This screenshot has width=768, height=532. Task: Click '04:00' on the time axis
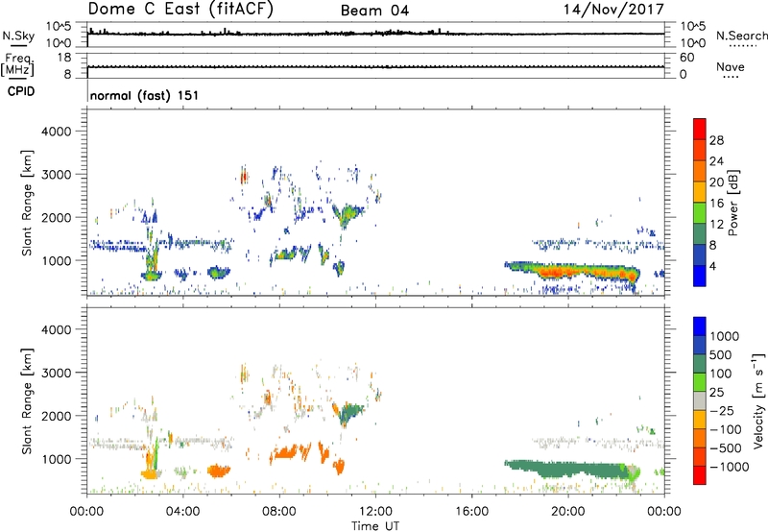[182, 512]
